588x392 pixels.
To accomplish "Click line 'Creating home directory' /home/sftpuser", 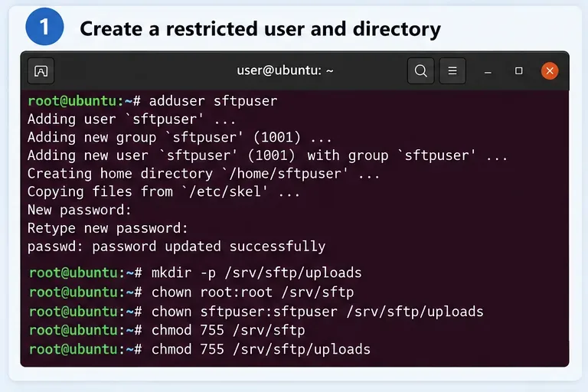I will click(x=204, y=174).
